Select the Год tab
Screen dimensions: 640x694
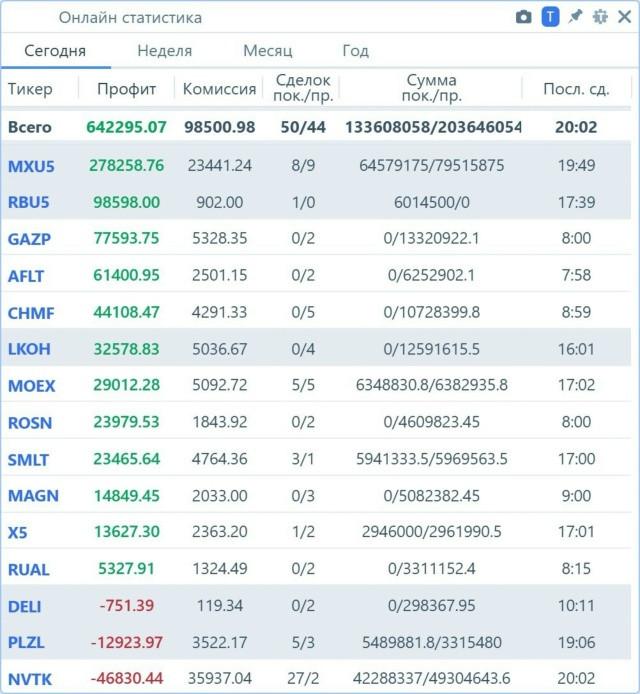click(355, 51)
